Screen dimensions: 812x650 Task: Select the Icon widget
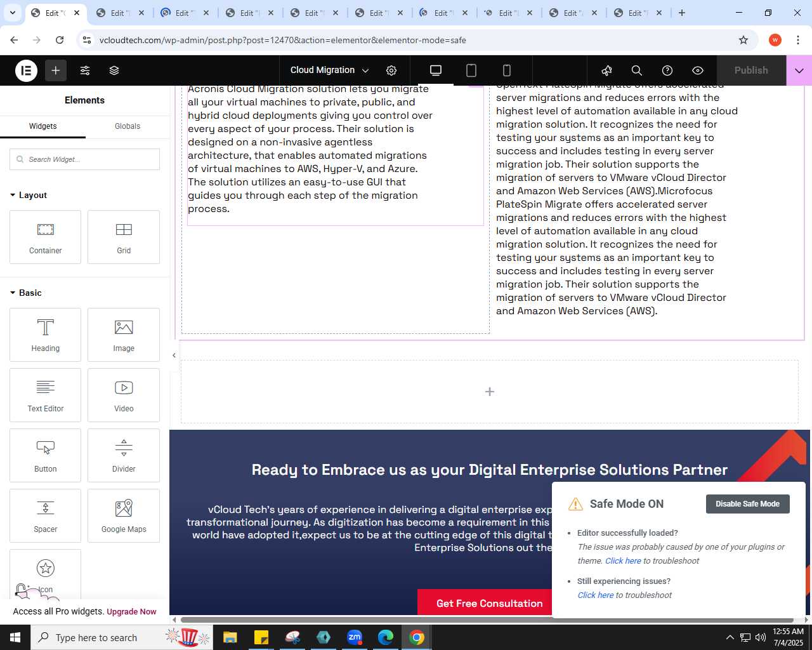[x=45, y=574]
